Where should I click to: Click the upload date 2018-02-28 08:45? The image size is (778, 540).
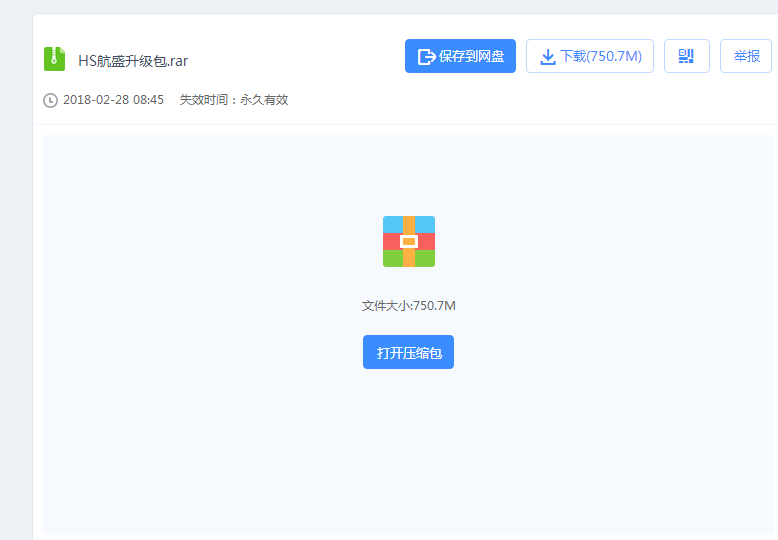pos(113,100)
